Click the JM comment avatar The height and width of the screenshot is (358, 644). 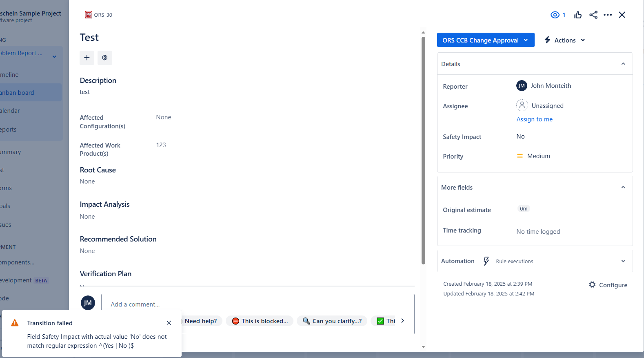pyautogui.click(x=88, y=303)
